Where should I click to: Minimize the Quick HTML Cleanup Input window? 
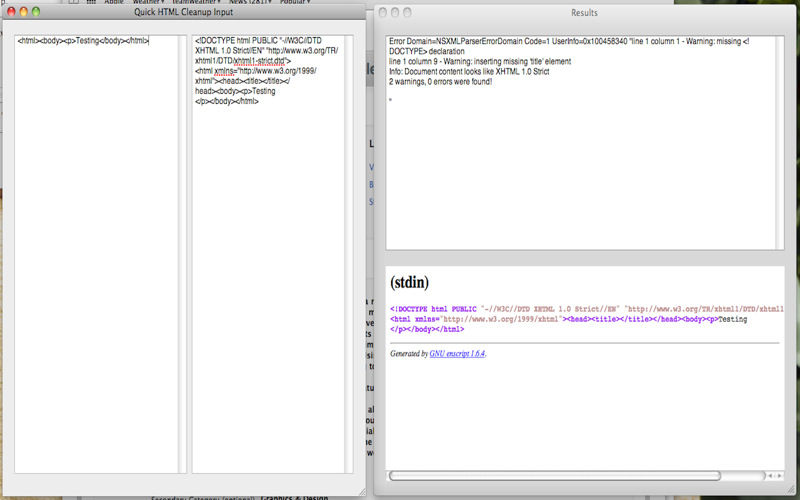23,11
